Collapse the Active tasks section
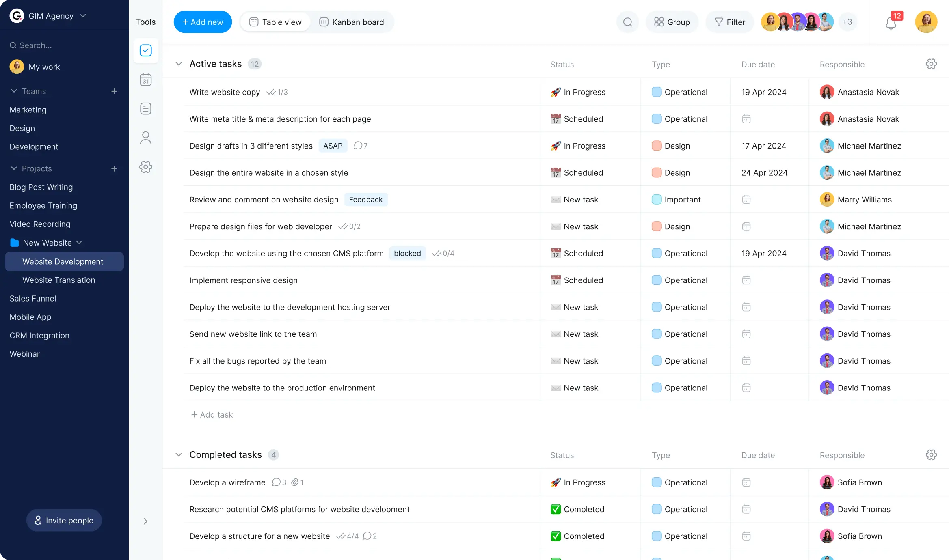 coord(179,64)
